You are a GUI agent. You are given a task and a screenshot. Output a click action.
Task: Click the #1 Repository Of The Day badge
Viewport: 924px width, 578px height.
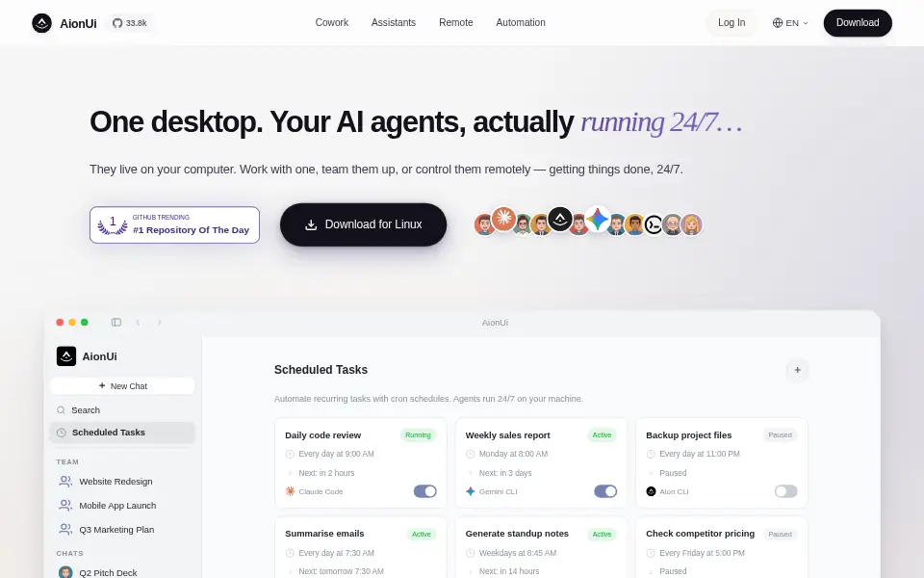174,224
